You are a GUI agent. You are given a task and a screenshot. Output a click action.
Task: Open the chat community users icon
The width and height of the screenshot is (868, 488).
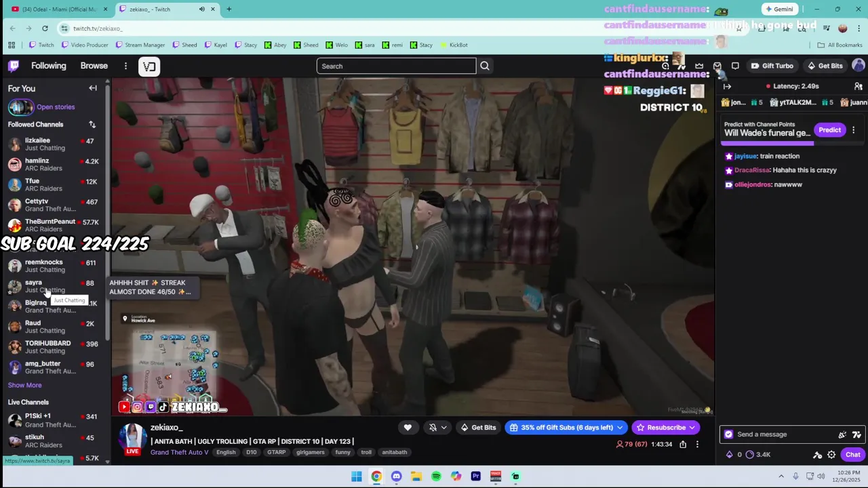pos(858,86)
